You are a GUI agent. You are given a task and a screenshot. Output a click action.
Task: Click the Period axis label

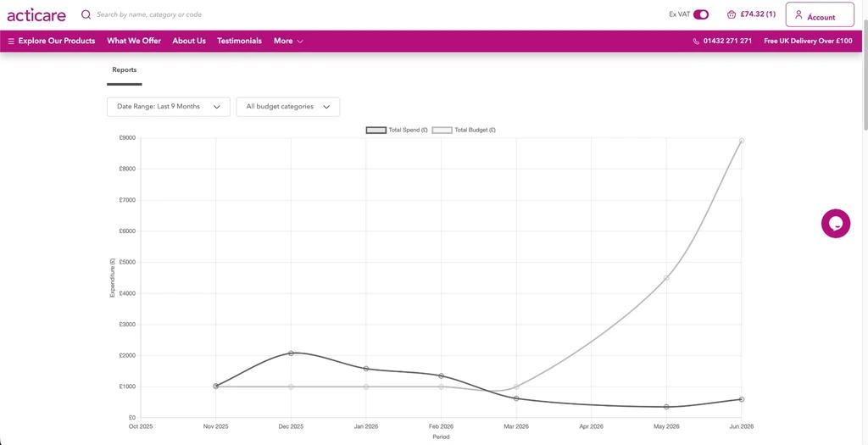click(441, 437)
